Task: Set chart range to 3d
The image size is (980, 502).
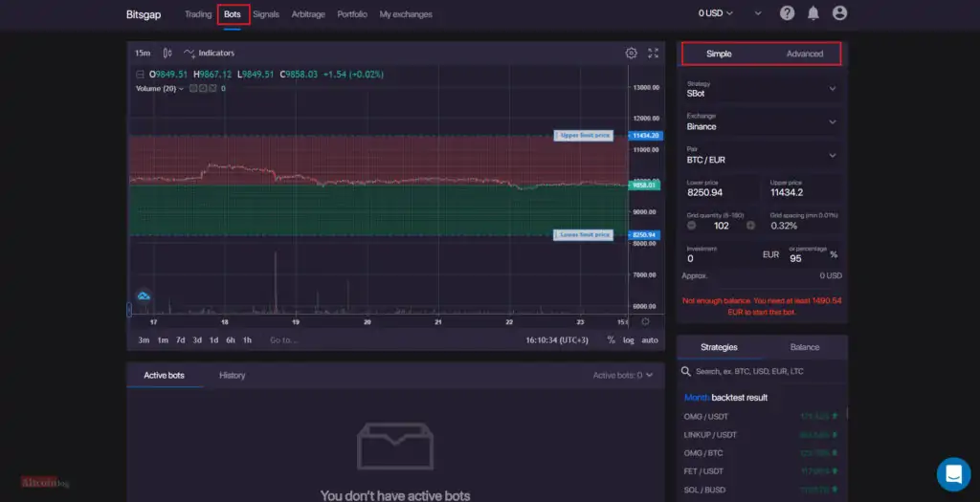Action: click(x=197, y=340)
